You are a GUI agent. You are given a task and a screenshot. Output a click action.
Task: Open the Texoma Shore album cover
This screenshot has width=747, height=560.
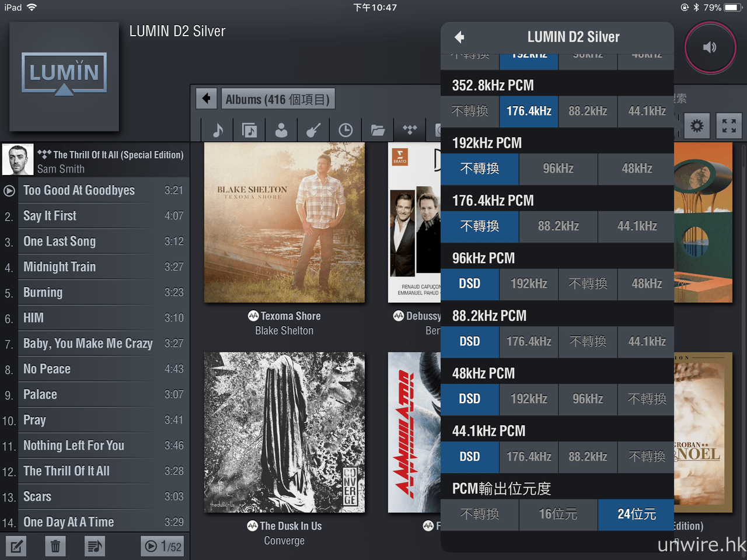click(x=284, y=223)
